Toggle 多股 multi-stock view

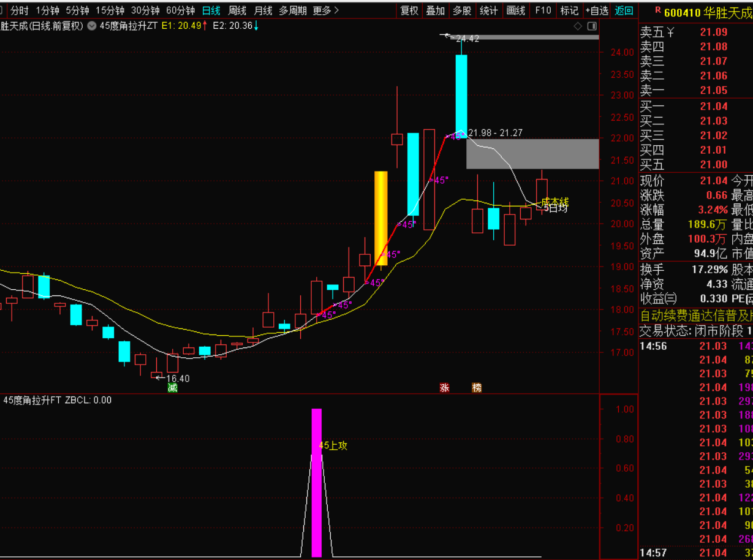point(462,10)
